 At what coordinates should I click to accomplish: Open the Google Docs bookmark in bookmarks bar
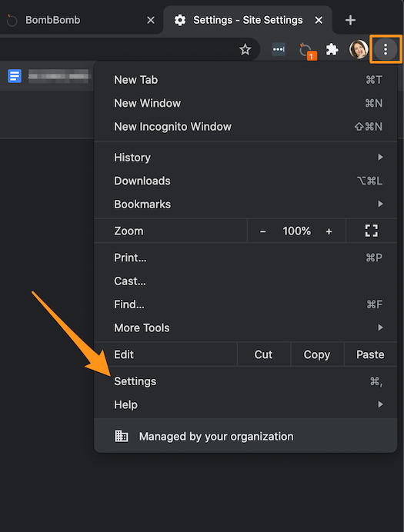click(x=49, y=76)
